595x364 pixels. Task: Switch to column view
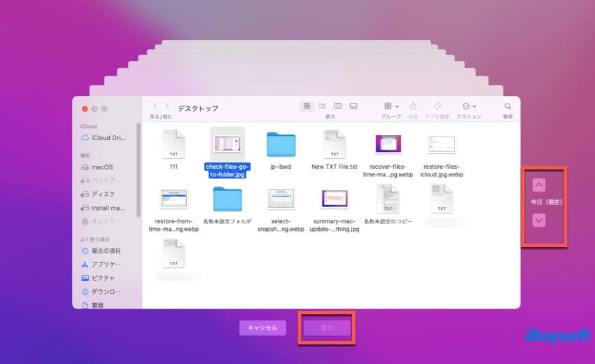(337, 106)
